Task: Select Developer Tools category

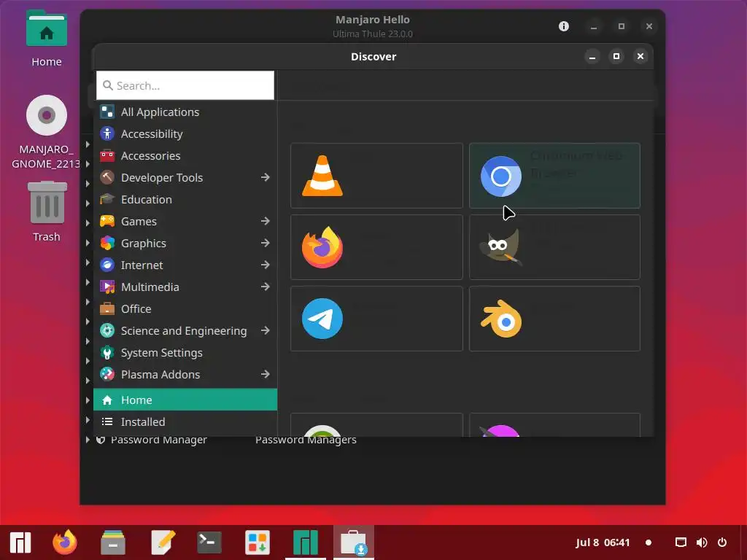Action: pyautogui.click(x=185, y=178)
